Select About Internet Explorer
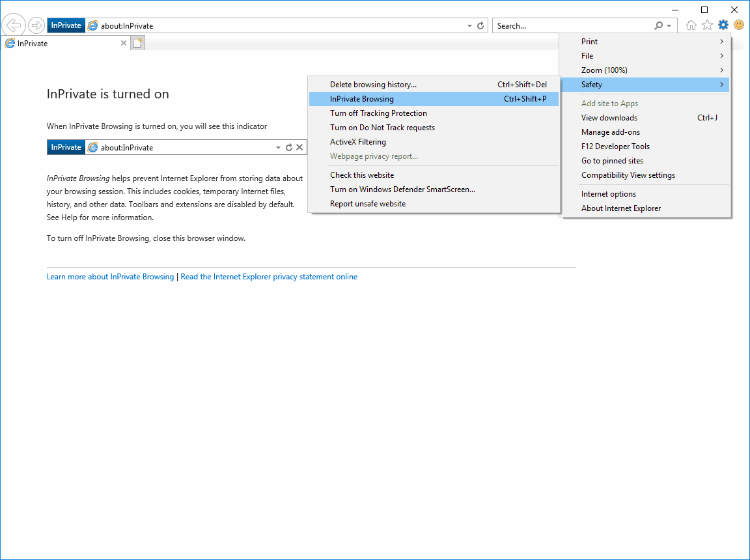The height and width of the screenshot is (560, 750). [645, 208]
